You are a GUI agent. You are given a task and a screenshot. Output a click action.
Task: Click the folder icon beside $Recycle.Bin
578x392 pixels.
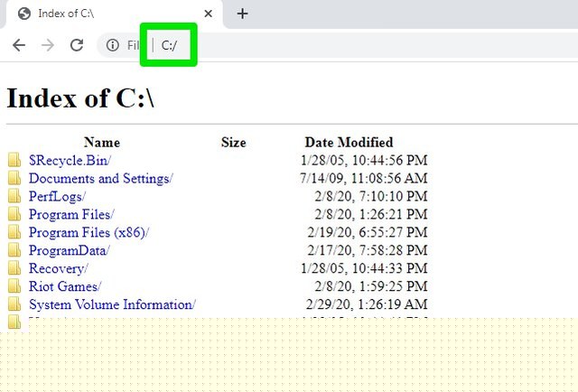[14, 160]
